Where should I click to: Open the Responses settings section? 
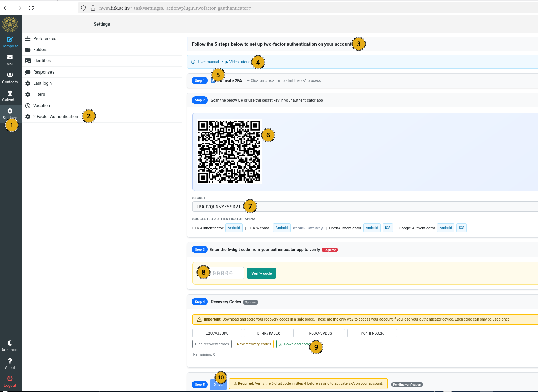click(102, 72)
